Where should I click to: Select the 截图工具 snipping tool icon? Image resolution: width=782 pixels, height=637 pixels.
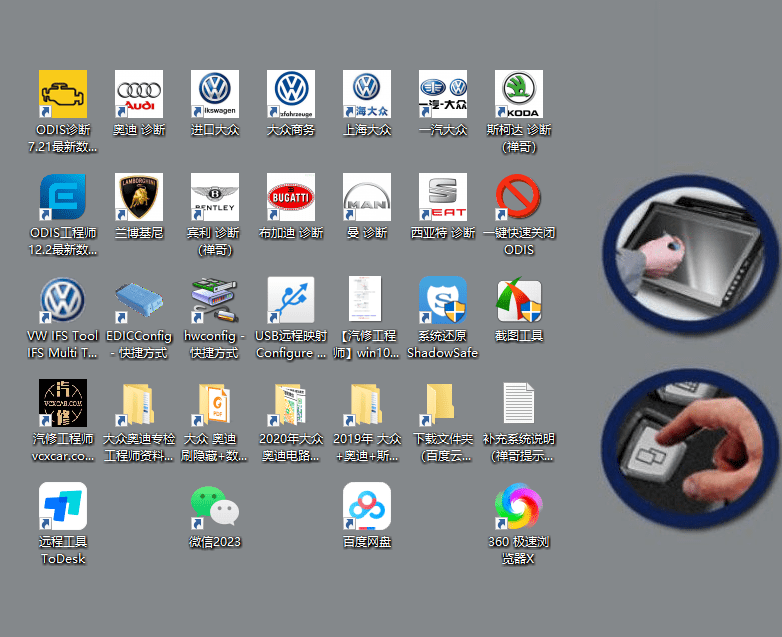(519, 301)
